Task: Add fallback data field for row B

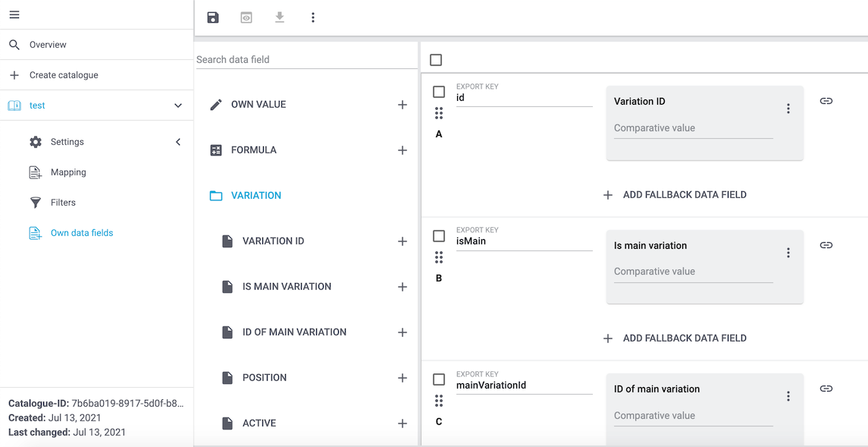Action: 675,338
